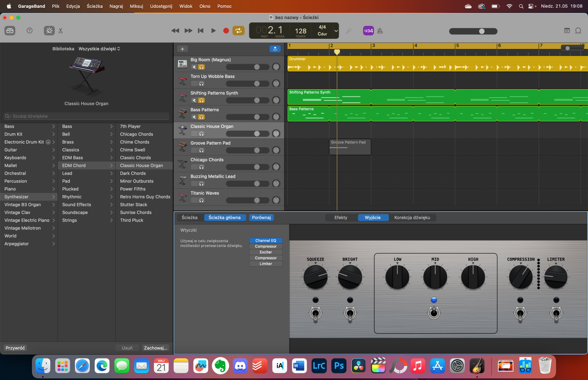Add a new track with plus button

coord(182,49)
